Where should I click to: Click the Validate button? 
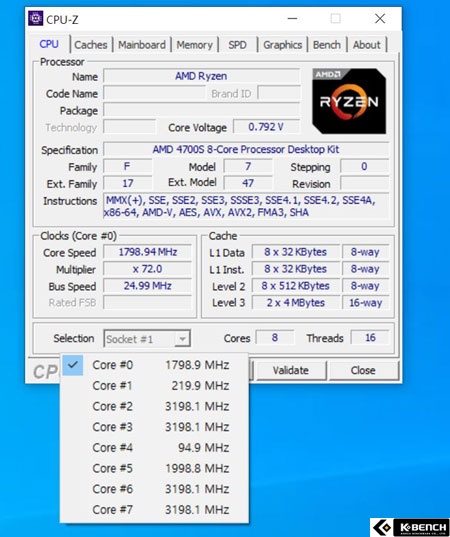click(x=291, y=370)
